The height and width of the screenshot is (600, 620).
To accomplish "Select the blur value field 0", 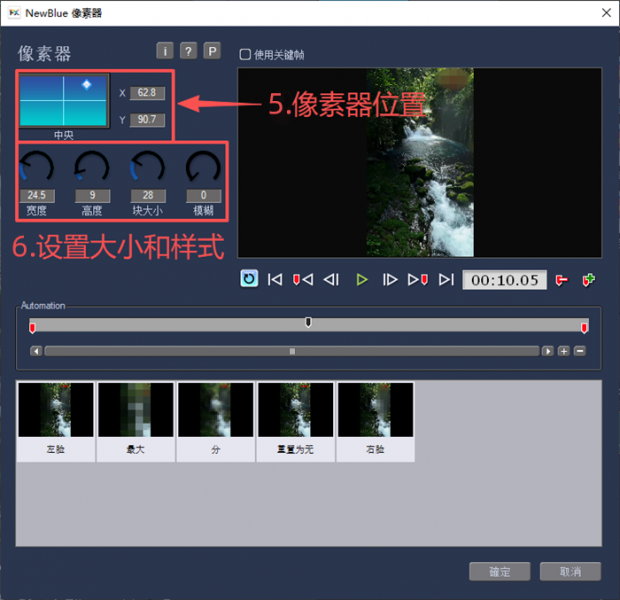I will pos(204,195).
